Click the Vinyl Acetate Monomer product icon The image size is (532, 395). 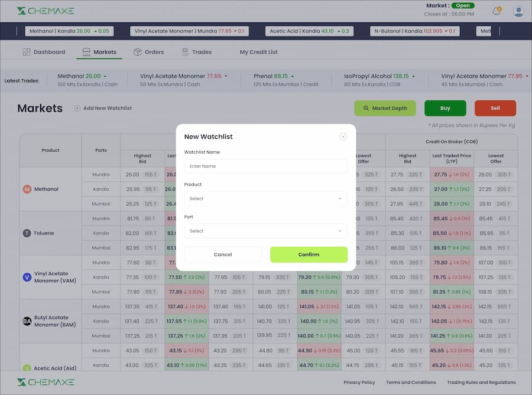point(27,277)
